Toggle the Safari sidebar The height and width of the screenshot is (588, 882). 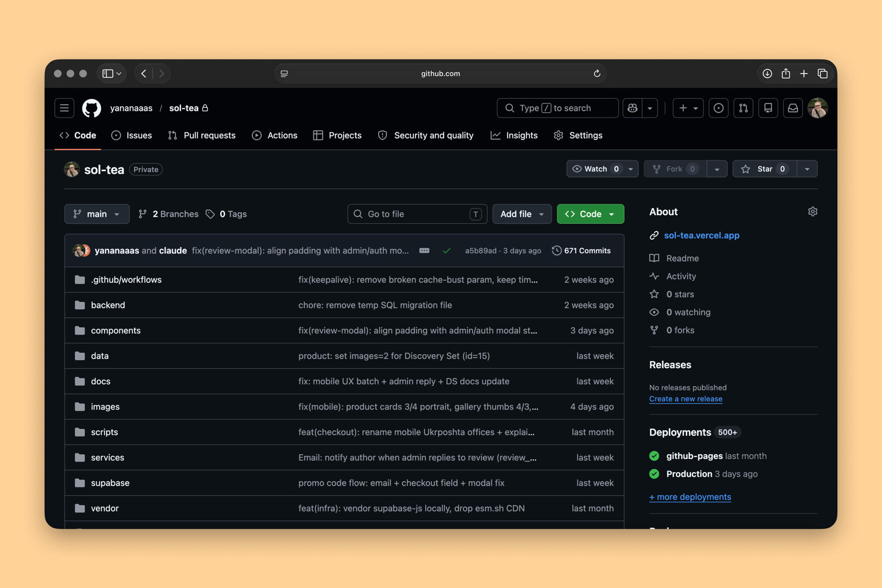click(x=108, y=73)
